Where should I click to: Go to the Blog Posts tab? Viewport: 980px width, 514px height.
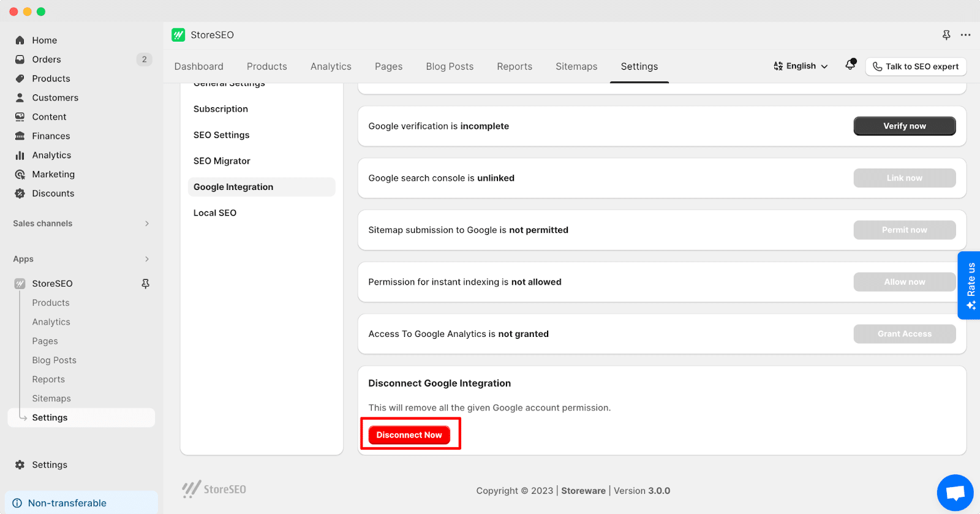pyautogui.click(x=450, y=66)
